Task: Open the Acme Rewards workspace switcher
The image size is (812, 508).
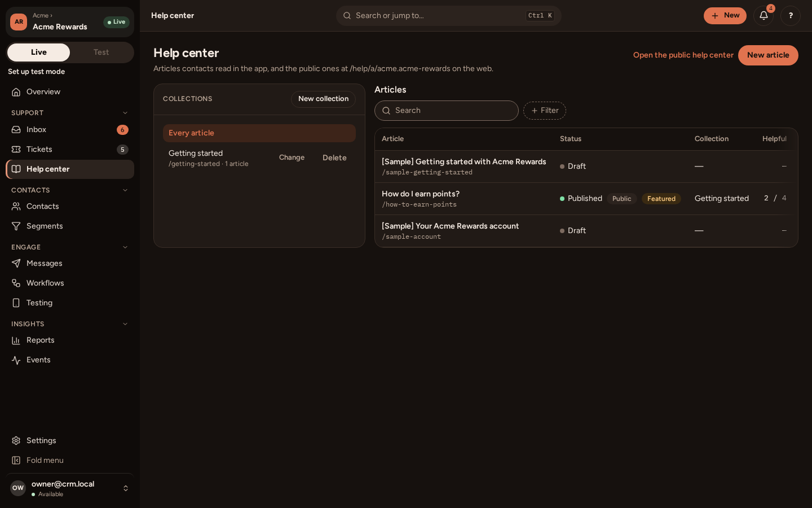Action: (70, 22)
